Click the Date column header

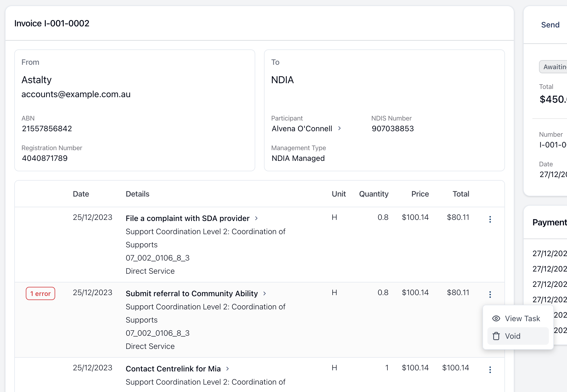81,194
